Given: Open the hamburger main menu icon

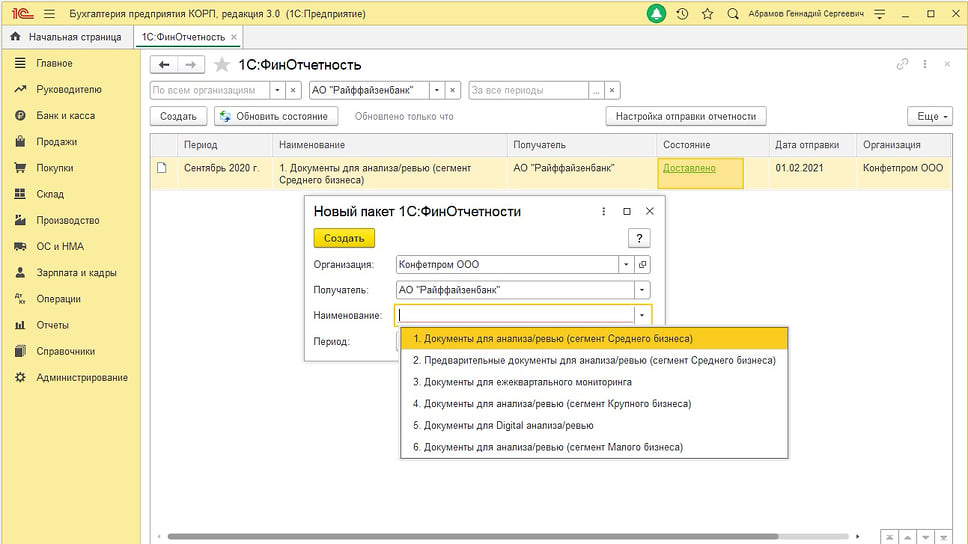Looking at the screenshot, I should coord(49,14).
